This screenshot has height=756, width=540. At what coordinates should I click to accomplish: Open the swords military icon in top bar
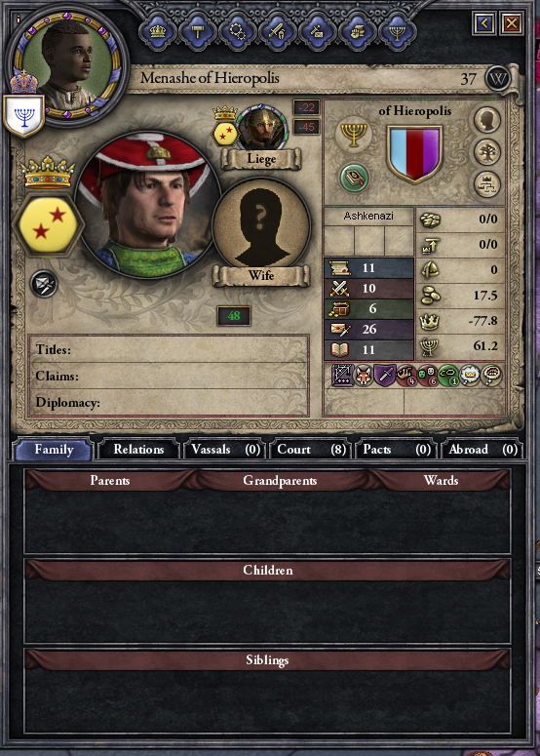click(278, 32)
